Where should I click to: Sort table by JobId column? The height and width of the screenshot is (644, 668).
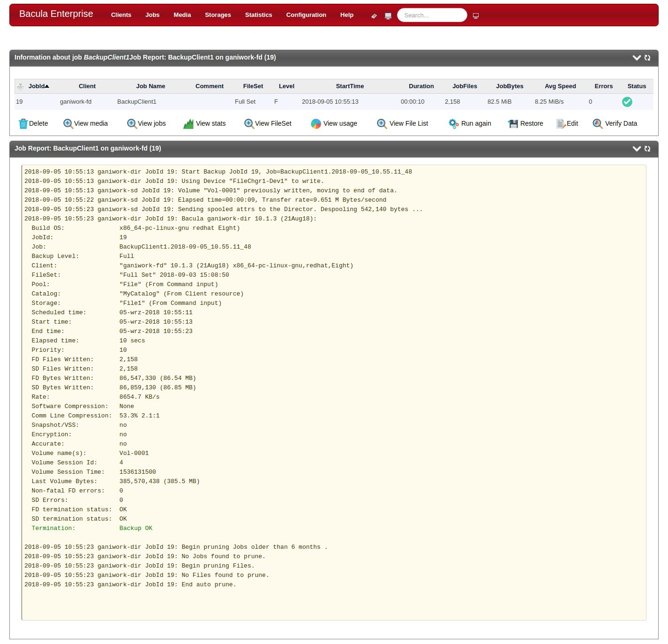click(38, 86)
